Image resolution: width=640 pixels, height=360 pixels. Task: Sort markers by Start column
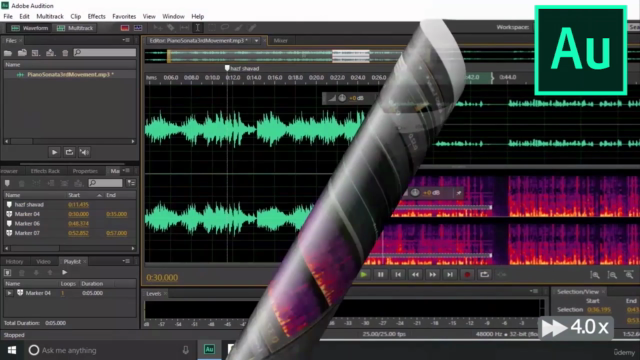pos(85,195)
